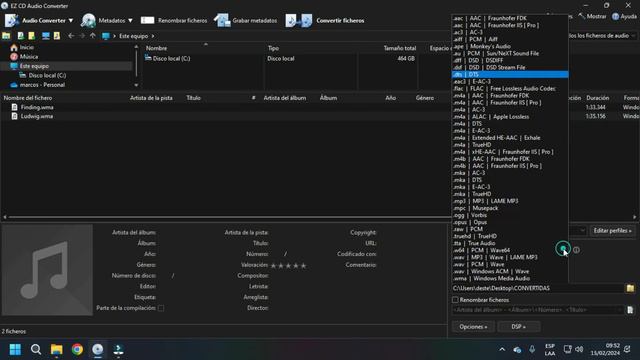Open the DSP button
The image size is (640, 360).
[x=518, y=327]
